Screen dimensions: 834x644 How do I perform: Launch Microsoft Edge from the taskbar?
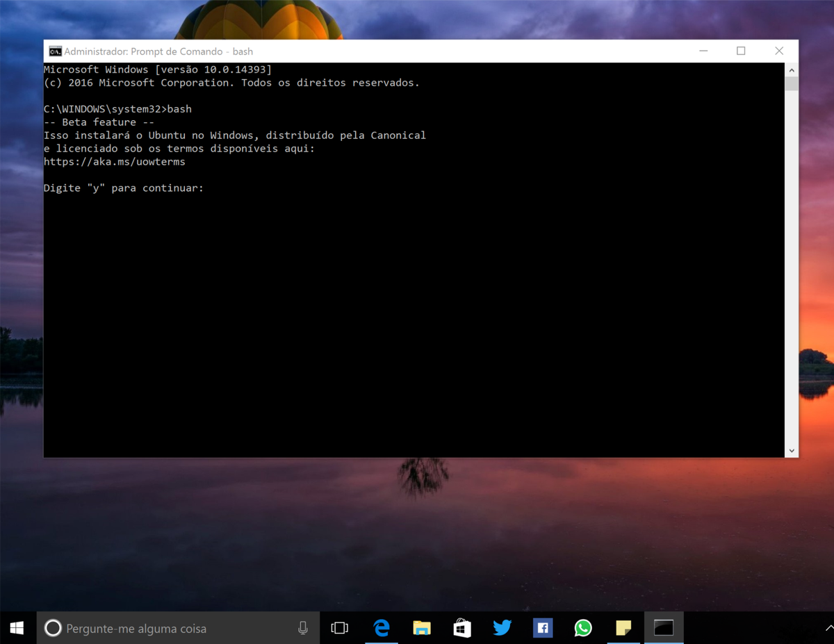click(382, 628)
